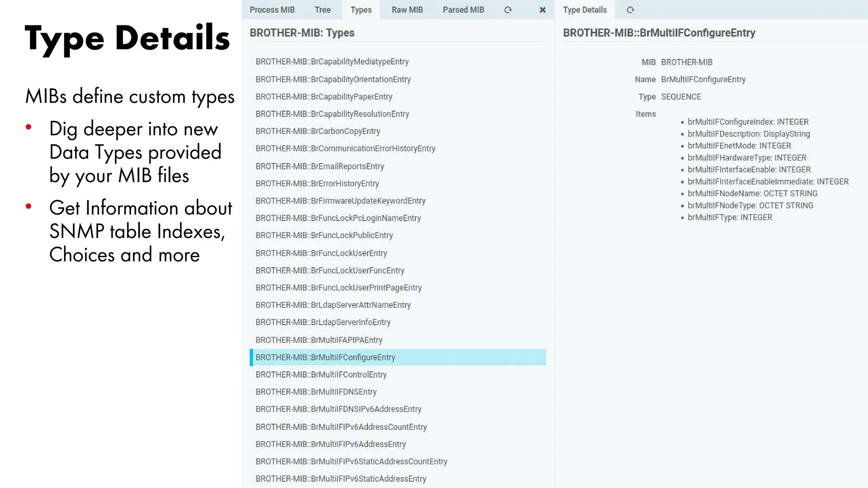The image size is (868, 488).
Task: Click brMultiIFType: INTEGER item
Action: (x=730, y=217)
